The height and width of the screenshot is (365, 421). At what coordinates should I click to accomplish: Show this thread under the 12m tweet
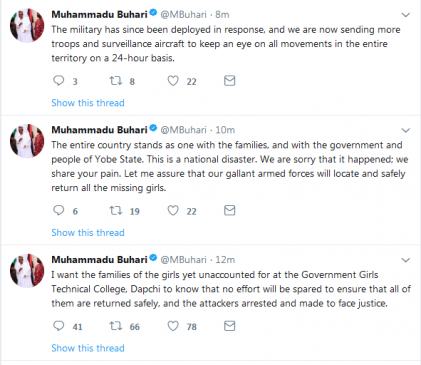(x=88, y=348)
